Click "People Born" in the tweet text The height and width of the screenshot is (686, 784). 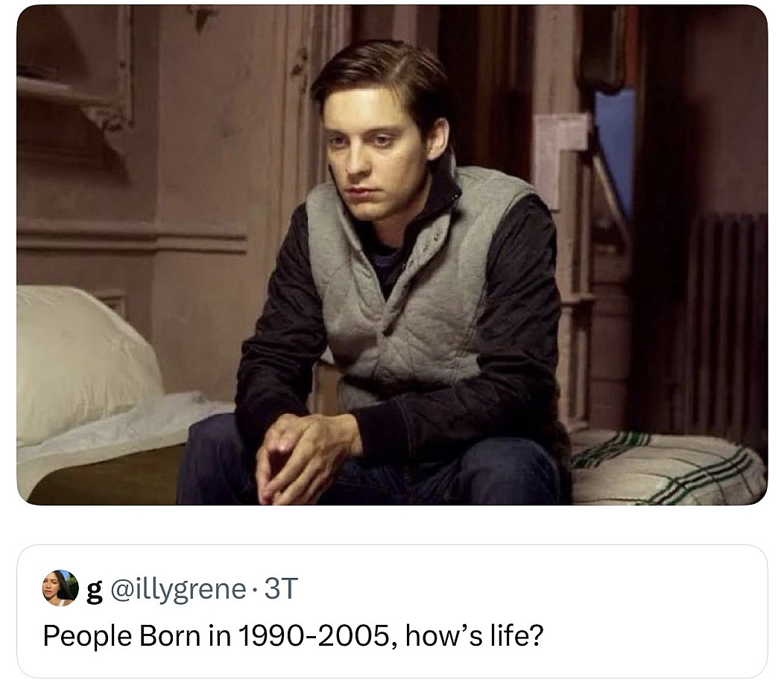(122, 637)
